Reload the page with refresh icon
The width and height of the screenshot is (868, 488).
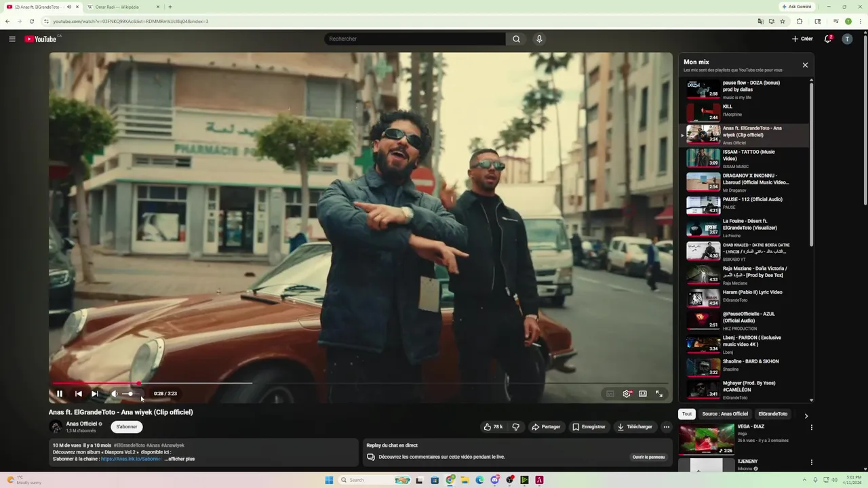pyautogui.click(x=31, y=21)
